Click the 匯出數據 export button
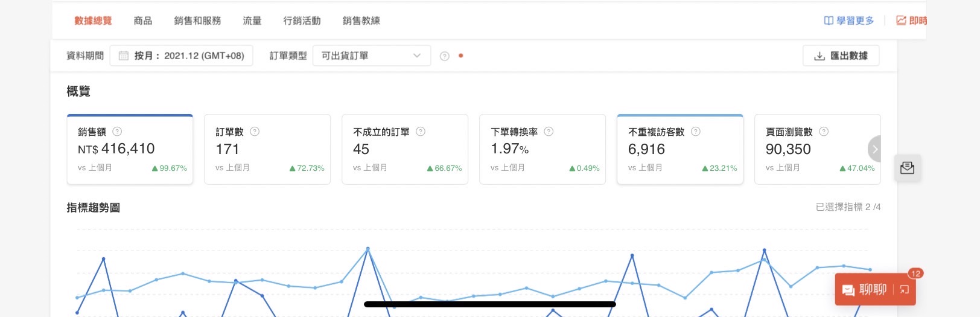 pyautogui.click(x=841, y=56)
